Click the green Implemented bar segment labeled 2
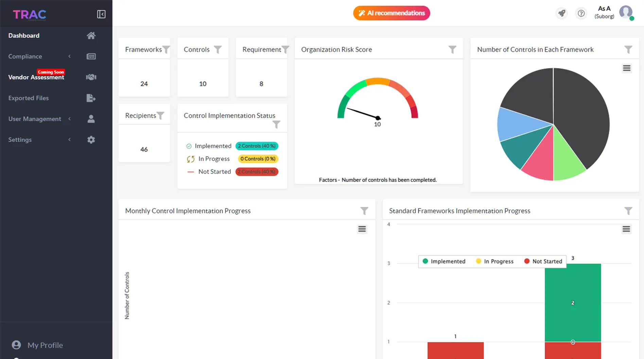The width and height of the screenshot is (644, 359). (573, 303)
